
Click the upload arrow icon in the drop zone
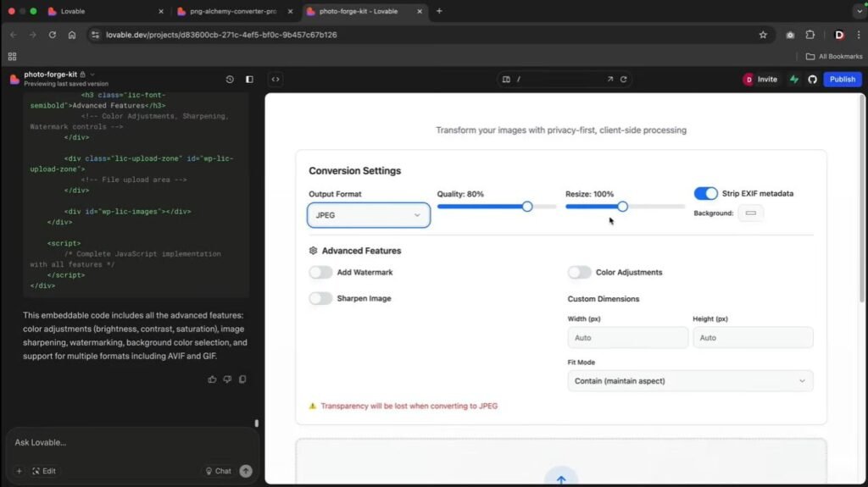click(x=561, y=479)
